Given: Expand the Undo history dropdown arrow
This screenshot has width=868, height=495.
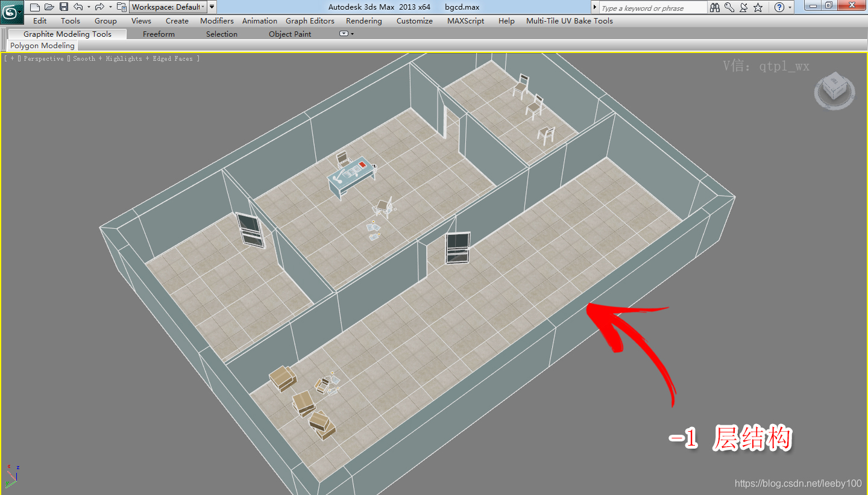Looking at the screenshot, I should (89, 7).
